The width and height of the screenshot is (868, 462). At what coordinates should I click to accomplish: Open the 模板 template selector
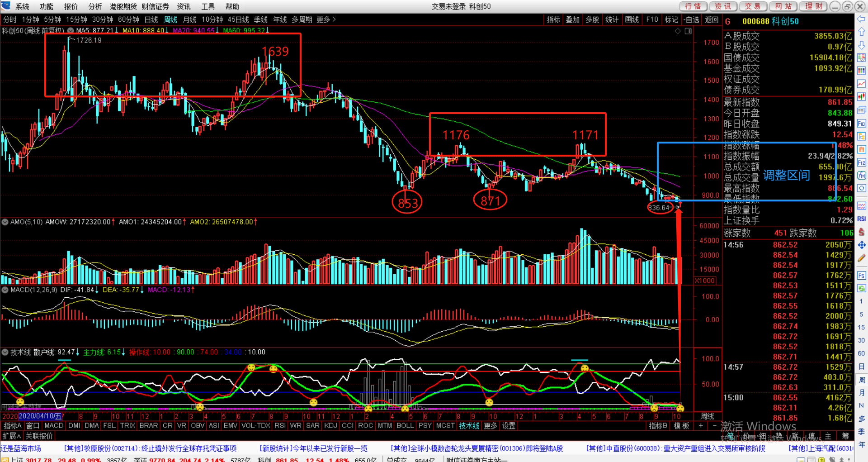click(x=682, y=426)
